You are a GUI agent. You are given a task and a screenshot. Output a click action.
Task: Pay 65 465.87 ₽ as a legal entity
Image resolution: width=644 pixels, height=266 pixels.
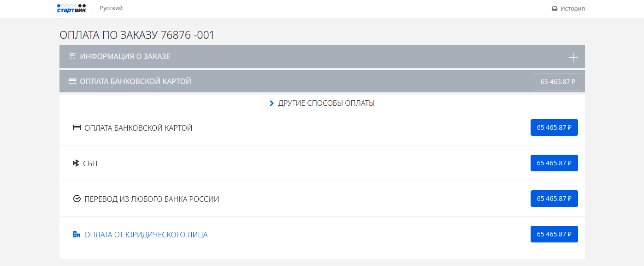pos(554,234)
